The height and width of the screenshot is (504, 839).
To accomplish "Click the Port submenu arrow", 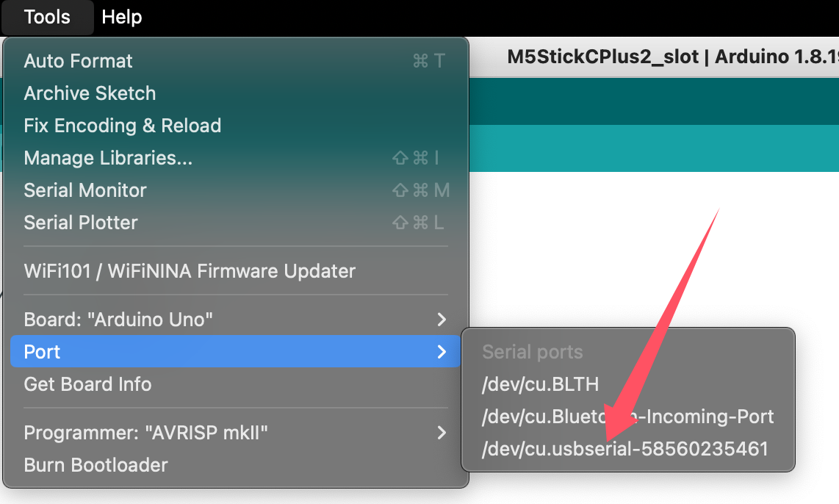I will click(442, 352).
